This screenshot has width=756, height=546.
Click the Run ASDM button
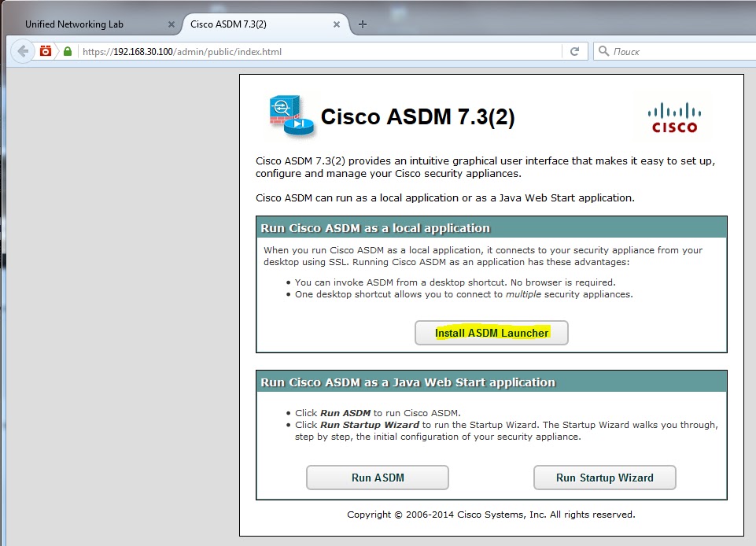[377, 478]
